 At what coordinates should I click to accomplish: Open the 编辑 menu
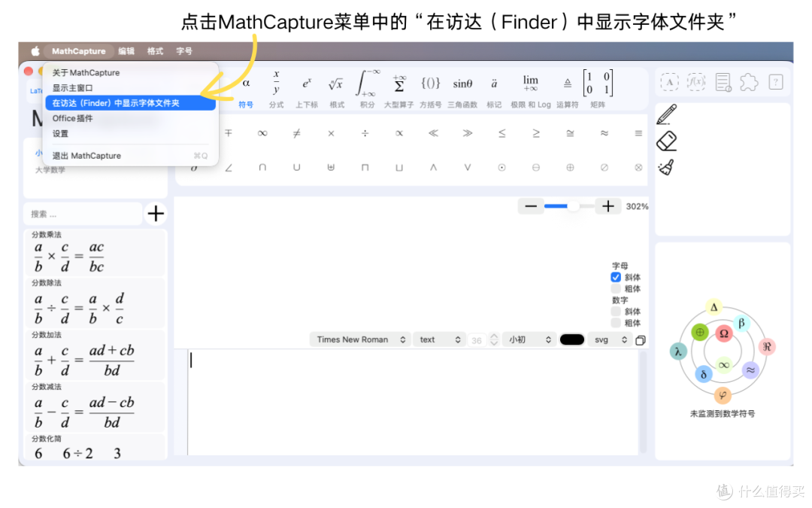(126, 51)
